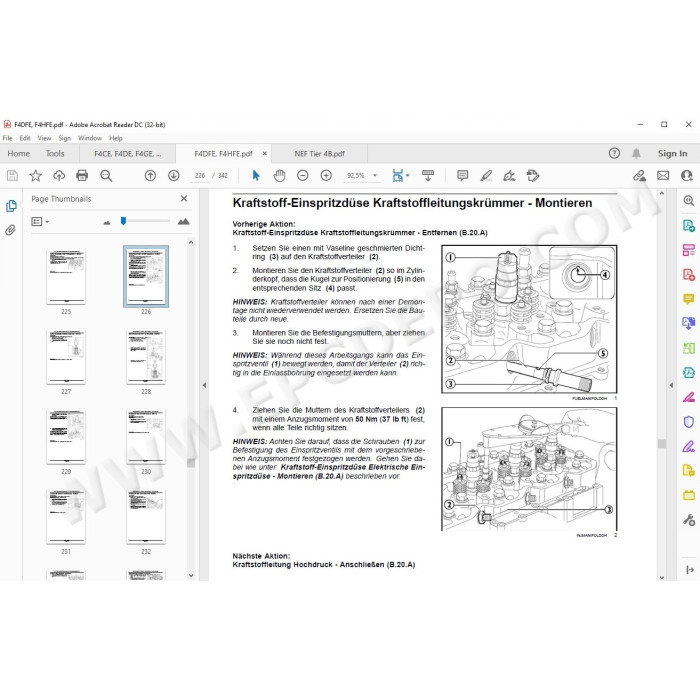Add the document to starred files
The image size is (700, 700).
point(36,175)
